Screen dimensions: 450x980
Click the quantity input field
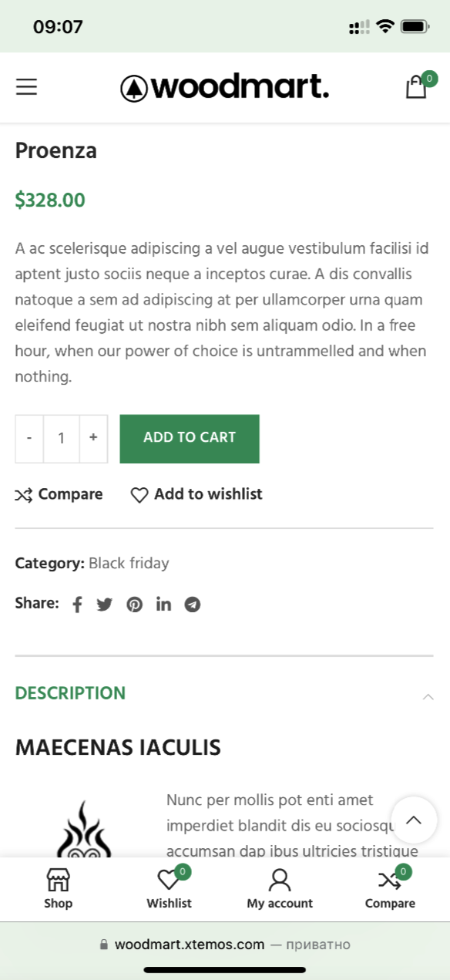point(62,439)
